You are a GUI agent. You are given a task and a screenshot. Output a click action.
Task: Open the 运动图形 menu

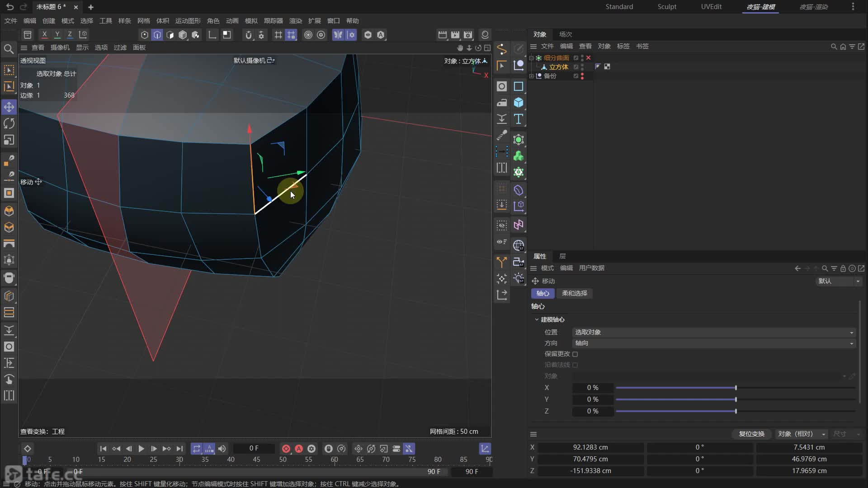point(188,21)
